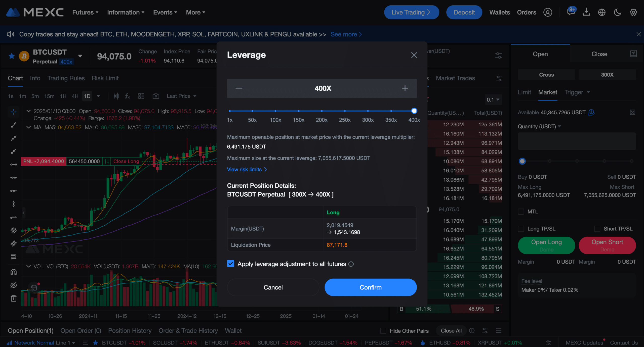Click info icon beside Close All
644x347 pixels.
(472, 331)
